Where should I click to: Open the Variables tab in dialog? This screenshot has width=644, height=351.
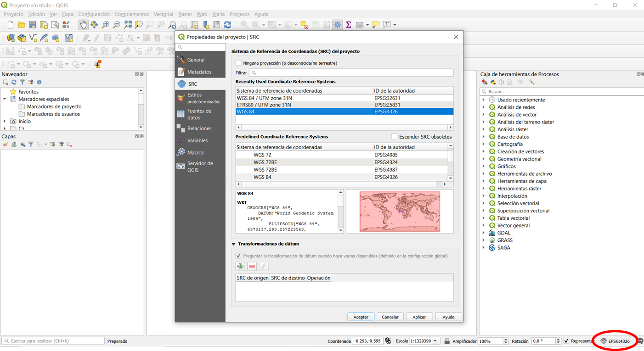coord(200,140)
